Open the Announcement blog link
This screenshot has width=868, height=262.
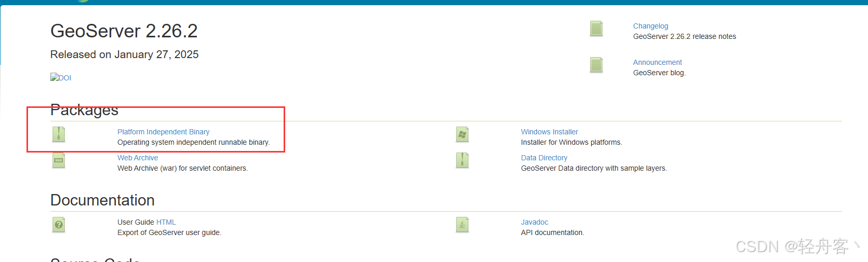click(x=657, y=62)
